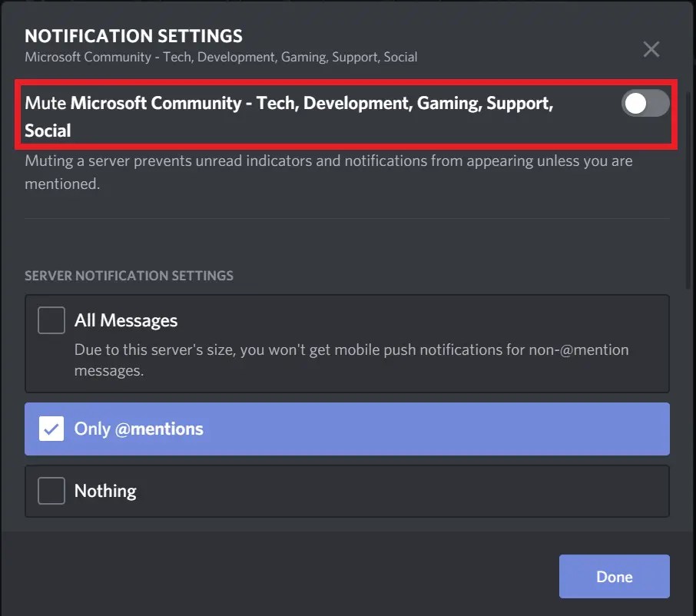The width and height of the screenshot is (696, 616).
Task: Check the All Messages checkbox
Action: [51, 320]
